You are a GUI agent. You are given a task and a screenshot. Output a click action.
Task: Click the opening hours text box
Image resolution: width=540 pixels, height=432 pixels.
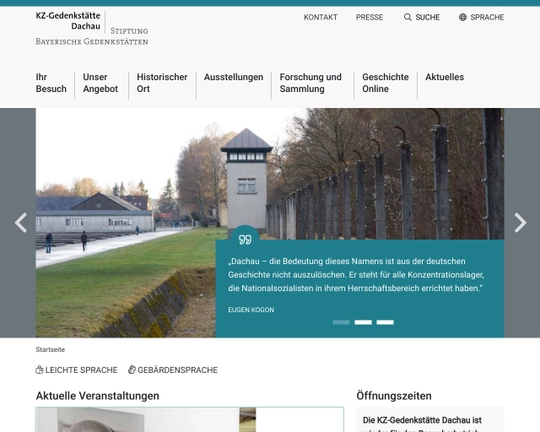tap(430, 420)
